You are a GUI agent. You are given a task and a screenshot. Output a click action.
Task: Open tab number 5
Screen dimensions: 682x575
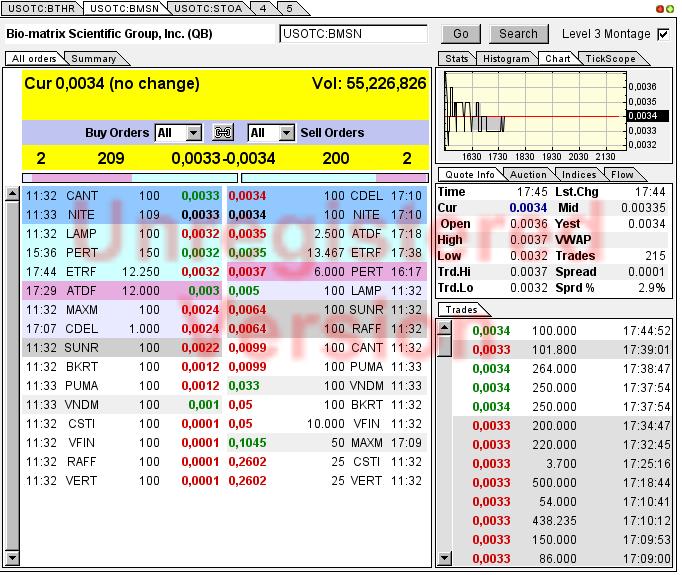coord(289,9)
